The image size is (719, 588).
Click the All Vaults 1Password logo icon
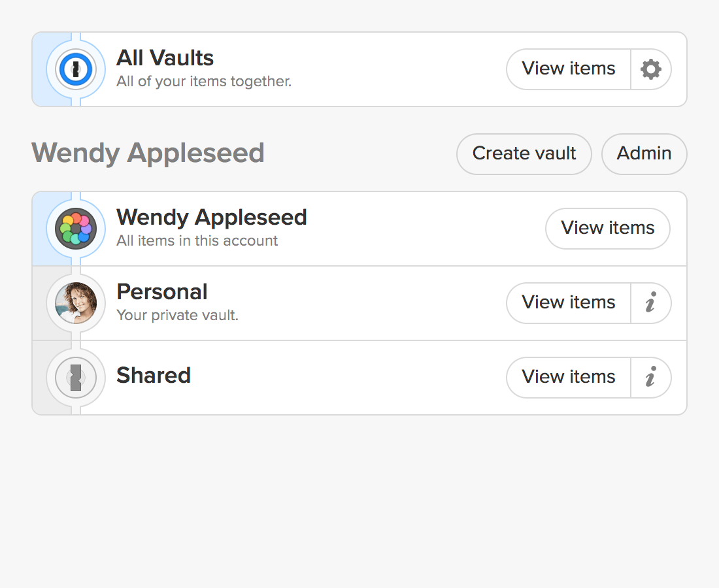[x=76, y=69]
